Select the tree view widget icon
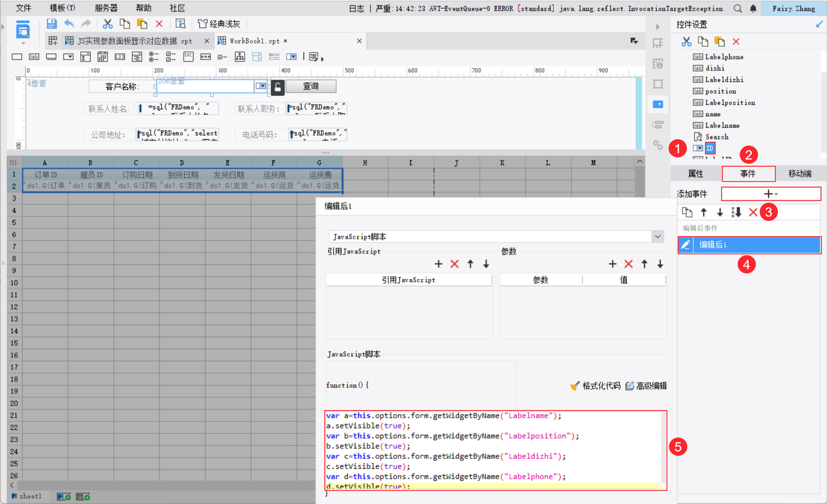This screenshot has width=827, height=504. (x=240, y=57)
